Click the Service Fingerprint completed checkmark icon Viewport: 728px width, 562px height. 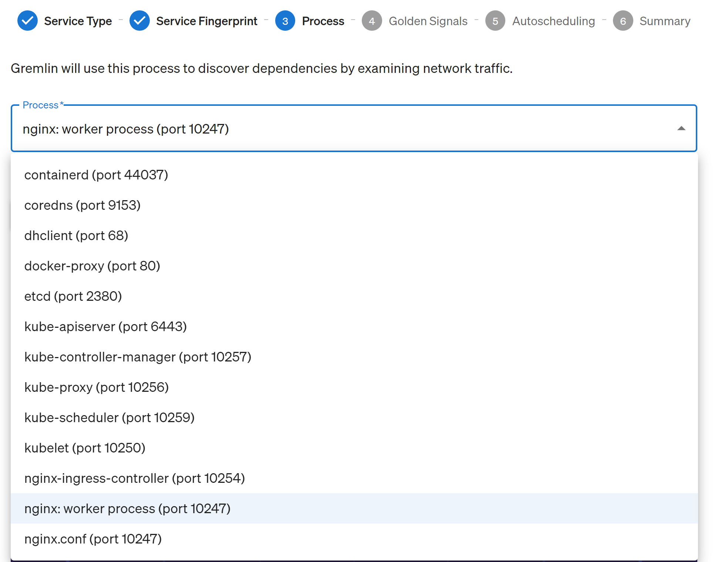(x=139, y=21)
